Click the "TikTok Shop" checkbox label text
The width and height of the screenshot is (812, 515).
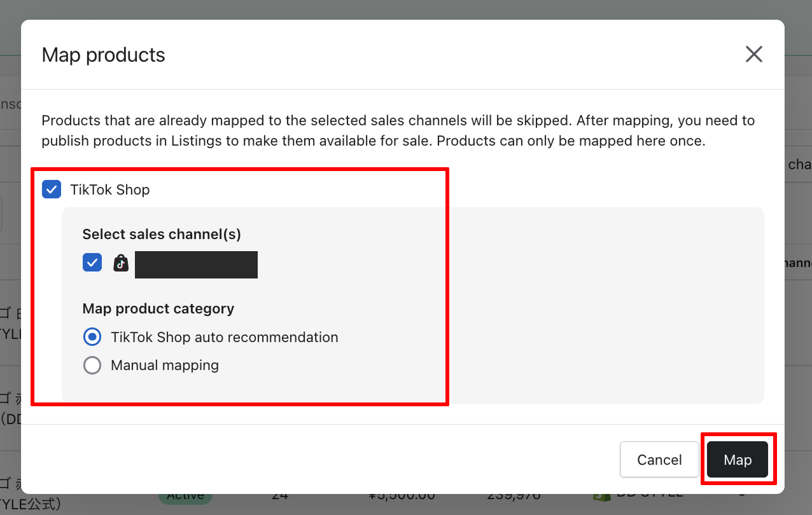109,189
